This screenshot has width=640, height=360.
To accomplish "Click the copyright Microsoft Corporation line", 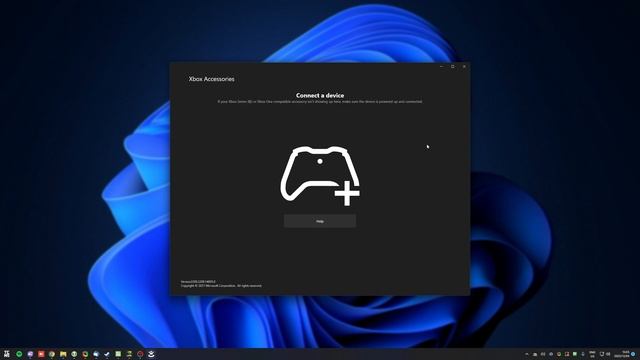I will pyautogui.click(x=221, y=286).
